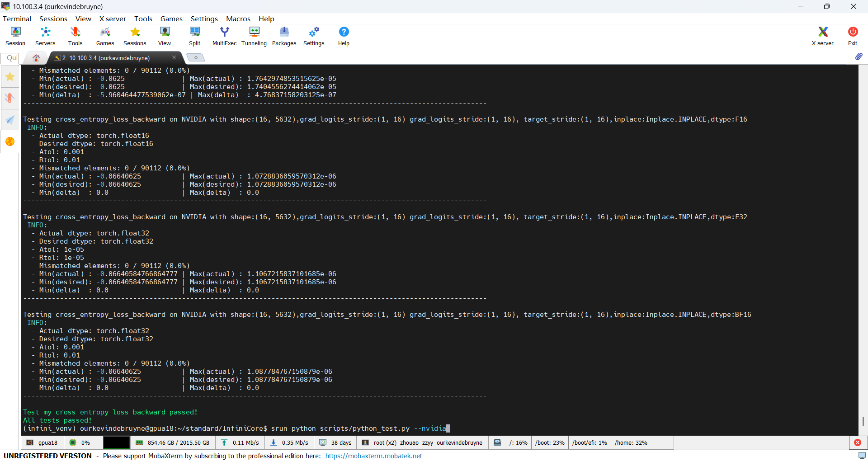Screen dimensions: 868x461
Task: Open the Macros menu
Action: [238, 19]
